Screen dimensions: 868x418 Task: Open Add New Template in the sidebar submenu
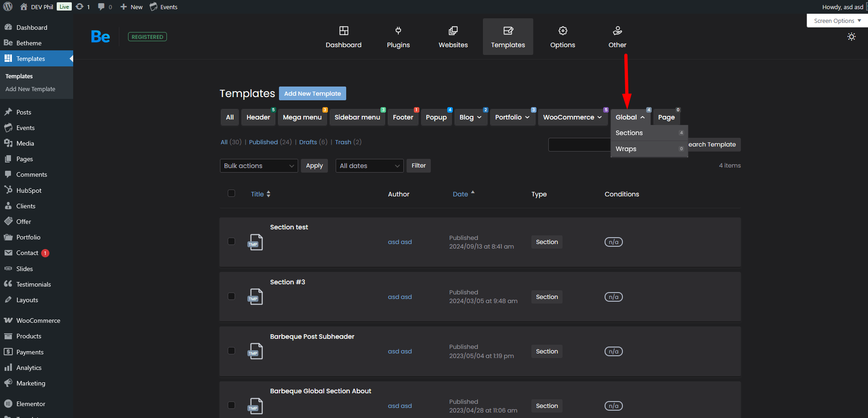pyautogui.click(x=30, y=89)
